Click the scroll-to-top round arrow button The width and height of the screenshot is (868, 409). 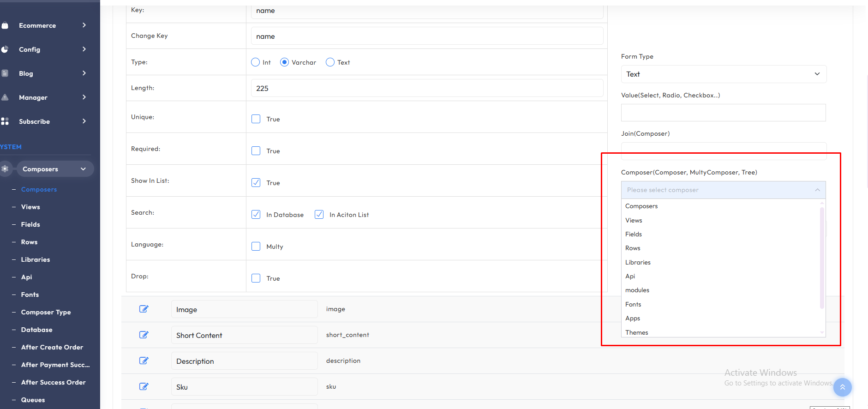[842, 387]
